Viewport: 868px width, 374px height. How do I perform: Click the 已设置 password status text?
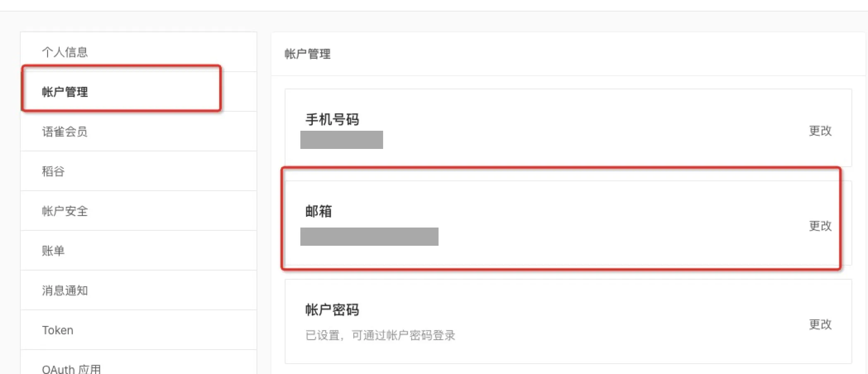tap(380, 335)
